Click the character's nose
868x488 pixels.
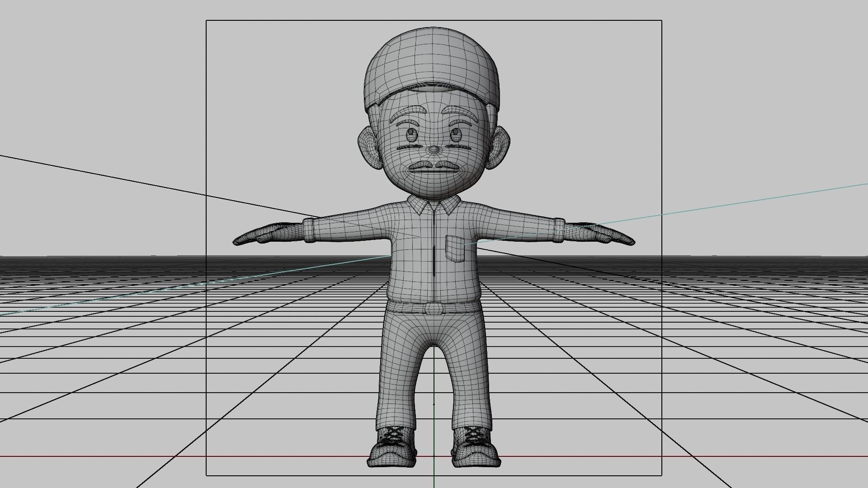434,150
